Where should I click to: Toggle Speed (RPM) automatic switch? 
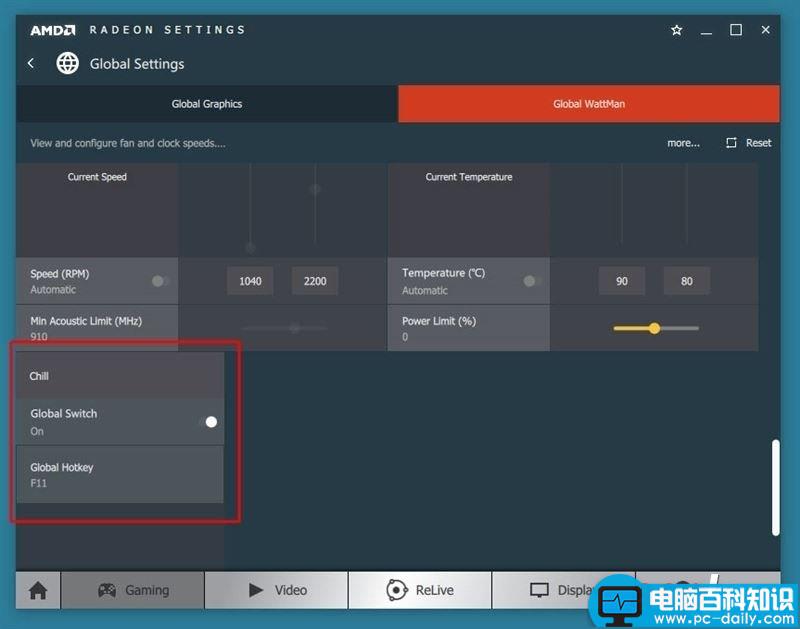pyautogui.click(x=160, y=281)
